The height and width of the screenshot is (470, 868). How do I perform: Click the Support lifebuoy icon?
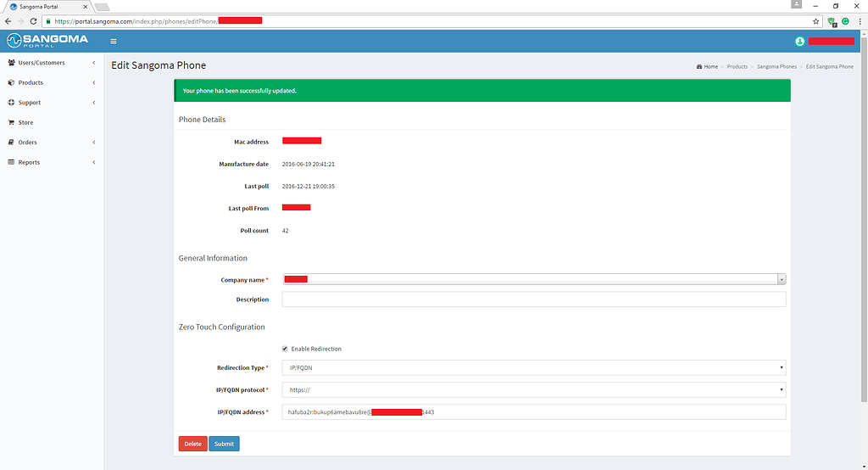[x=11, y=103]
